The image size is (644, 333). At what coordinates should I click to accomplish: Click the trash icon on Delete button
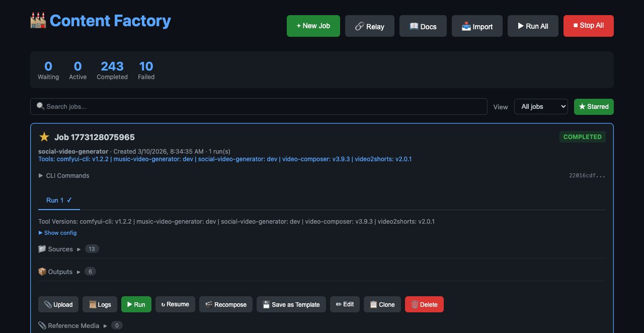click(414, 304)
